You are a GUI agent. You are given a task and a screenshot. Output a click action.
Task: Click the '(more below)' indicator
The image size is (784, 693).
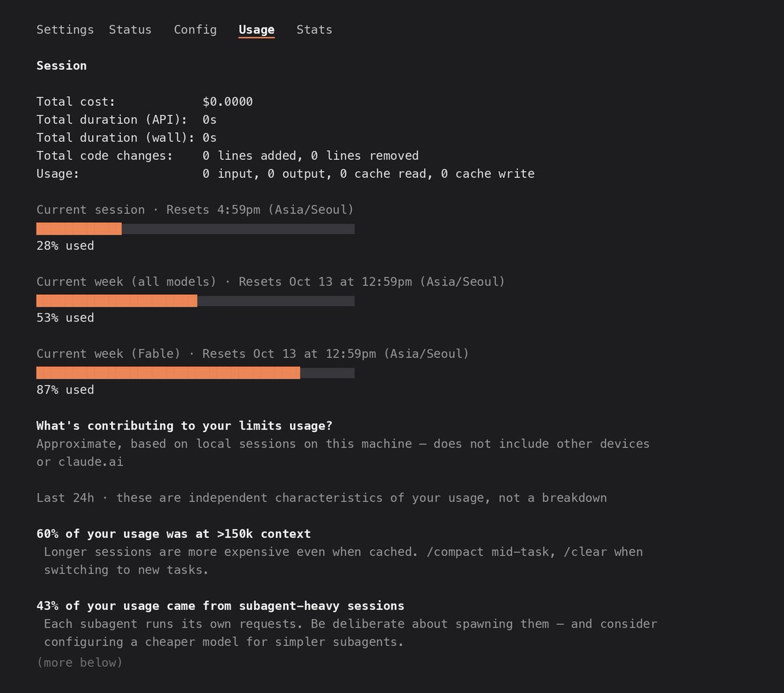(x=80, y=662)
